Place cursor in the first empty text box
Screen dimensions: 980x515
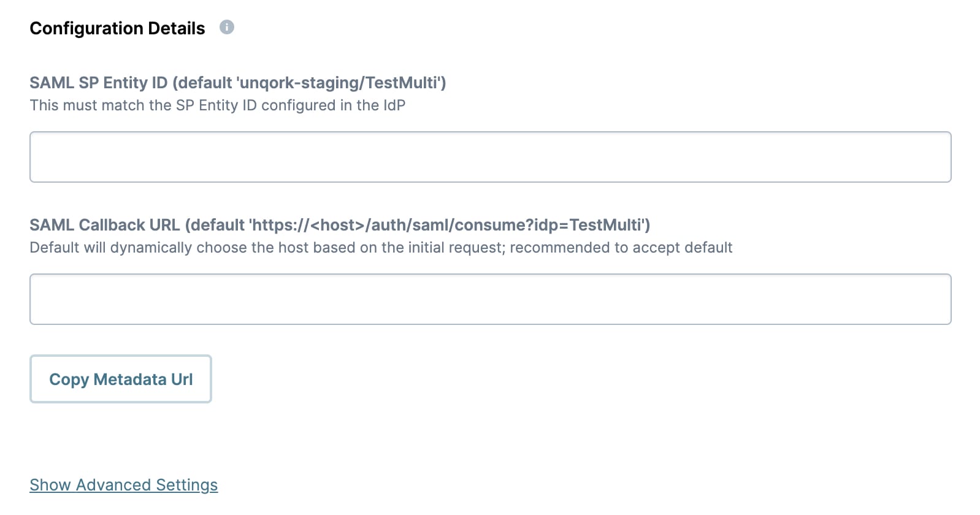click(x=490, y=157)
